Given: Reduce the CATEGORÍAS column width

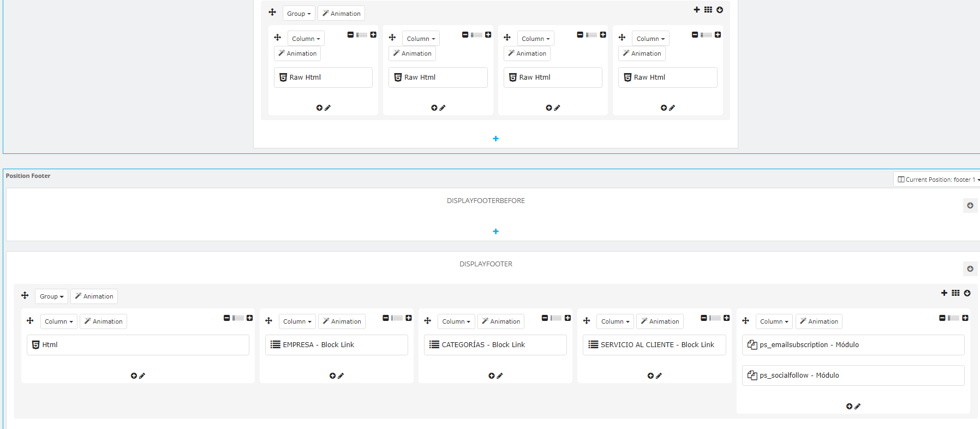Looking at the screenshot, I should (x=545, y=318).
